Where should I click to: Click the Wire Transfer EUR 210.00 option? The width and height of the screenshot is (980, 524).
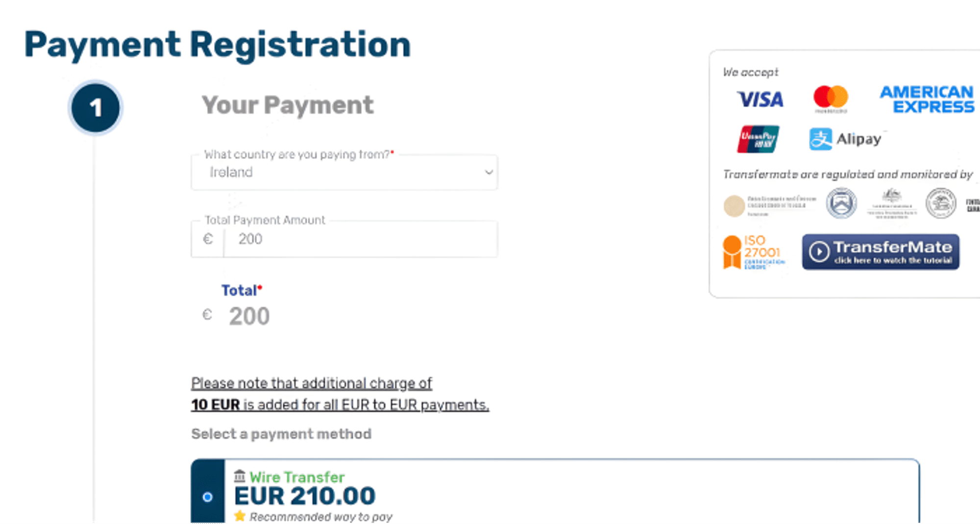tap(555, 491)
